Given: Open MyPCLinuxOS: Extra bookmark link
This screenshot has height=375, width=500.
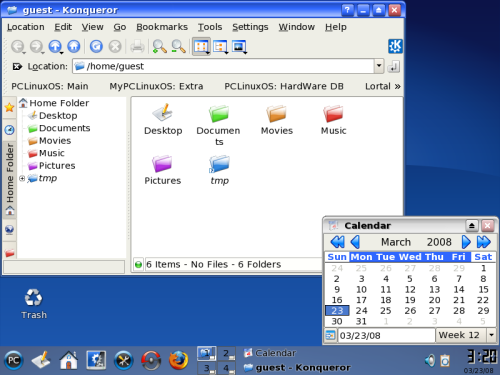Looking at the screenshot, I should pyautogui.click(x=156, y=86).
